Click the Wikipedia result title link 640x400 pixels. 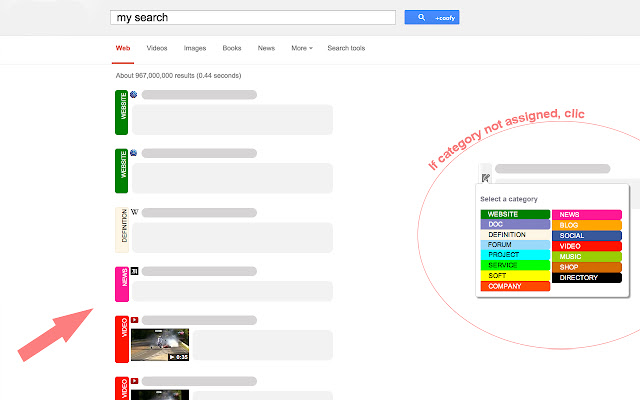click(199, 213)
